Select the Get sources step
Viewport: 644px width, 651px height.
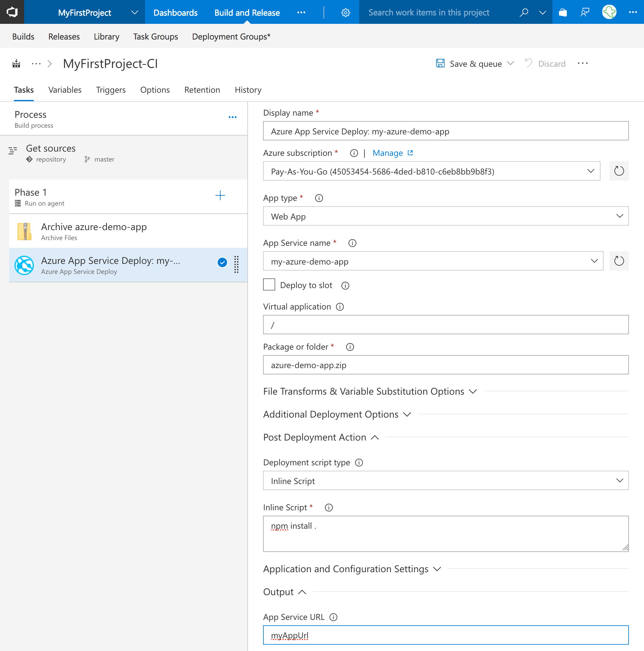click(124, 154)
